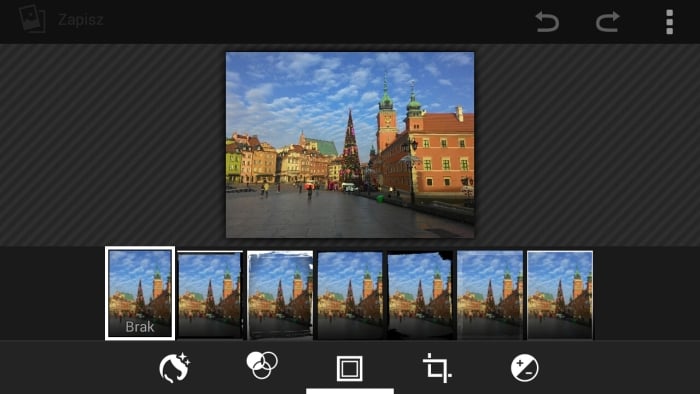Select the borders frame tool
700x394 pixels.
click(x=350, y=369)
